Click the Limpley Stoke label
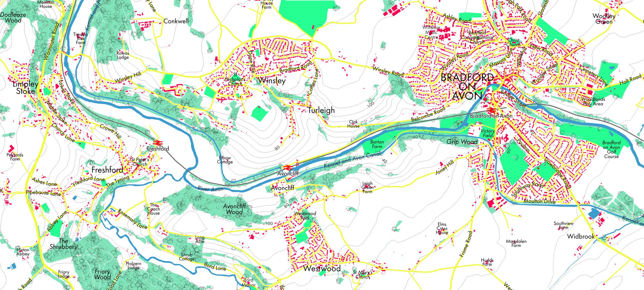Viewport: 644px width, 290px height. [x=25, y=87]
